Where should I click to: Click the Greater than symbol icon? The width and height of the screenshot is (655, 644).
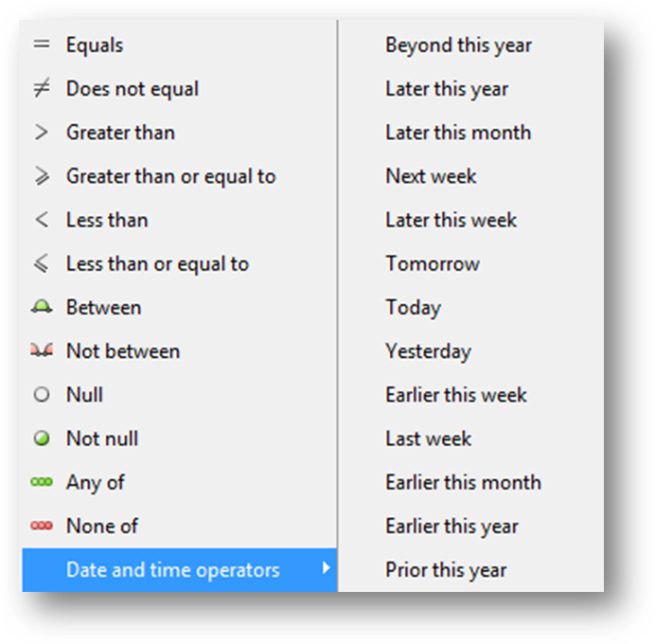42,132
